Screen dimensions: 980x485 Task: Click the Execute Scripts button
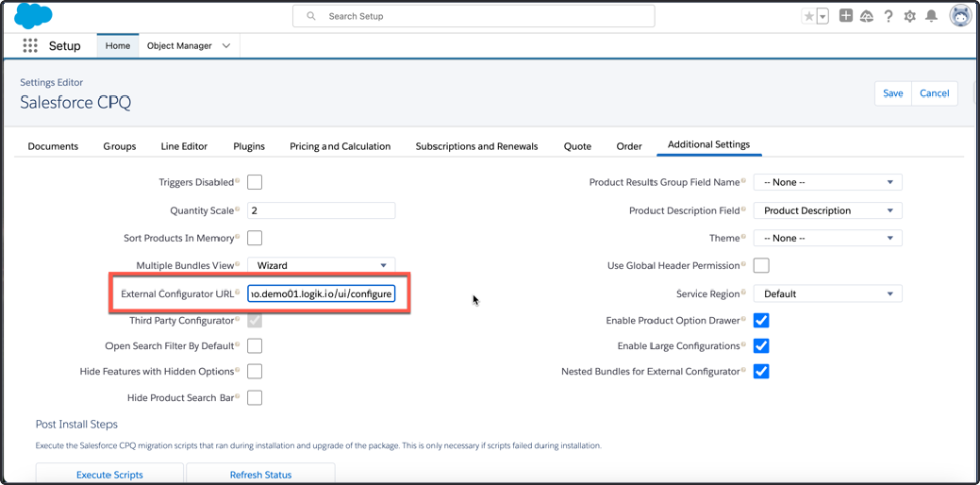[109, 475]
